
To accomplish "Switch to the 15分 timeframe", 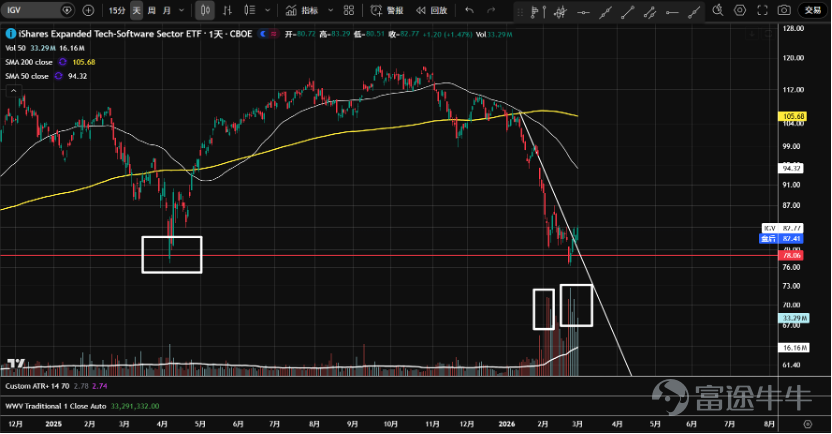I will point(117,10).
